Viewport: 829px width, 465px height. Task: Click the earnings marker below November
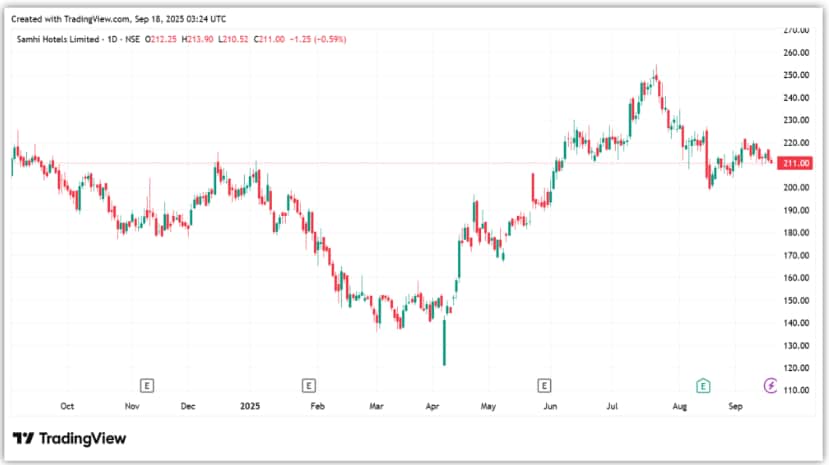coord(147,385)
